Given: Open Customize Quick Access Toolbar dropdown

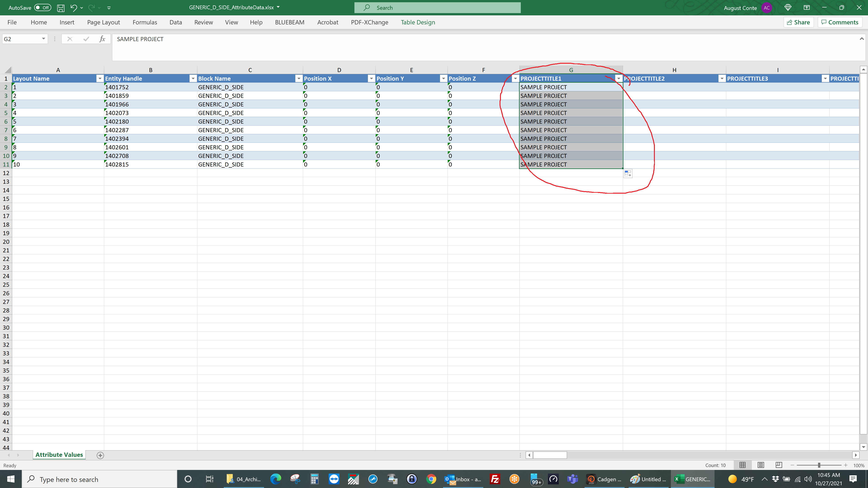Looking at the screenshot, I should 109,8.
